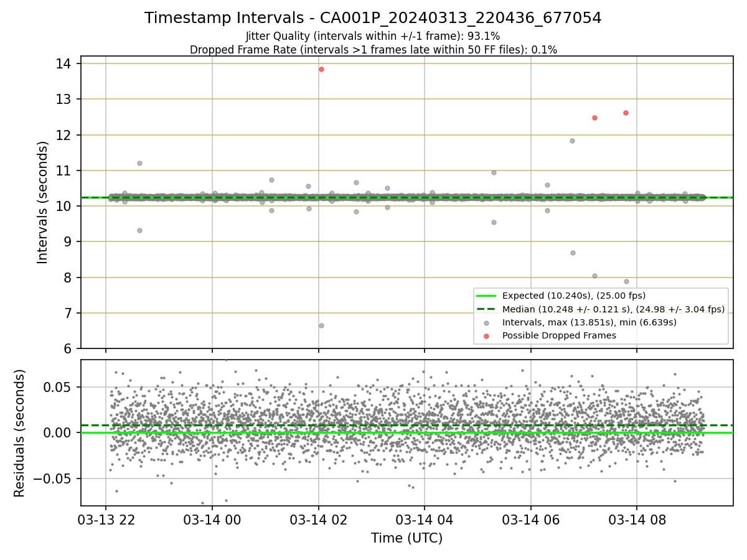This screenshot has width=747, height=560.
Task: Click the x-axis tick label '03-14 00'
Action: (212, 520)
